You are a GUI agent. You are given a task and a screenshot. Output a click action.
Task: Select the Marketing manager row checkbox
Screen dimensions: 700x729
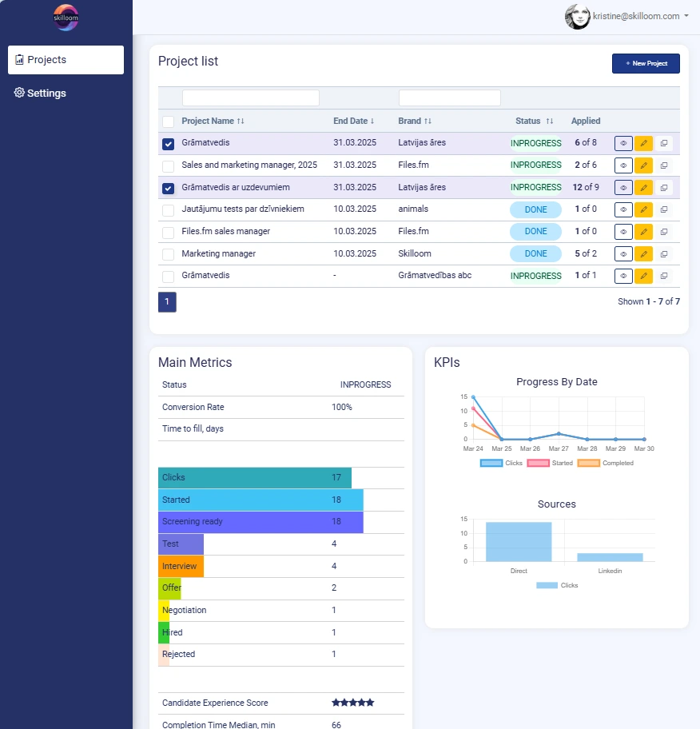168,254
